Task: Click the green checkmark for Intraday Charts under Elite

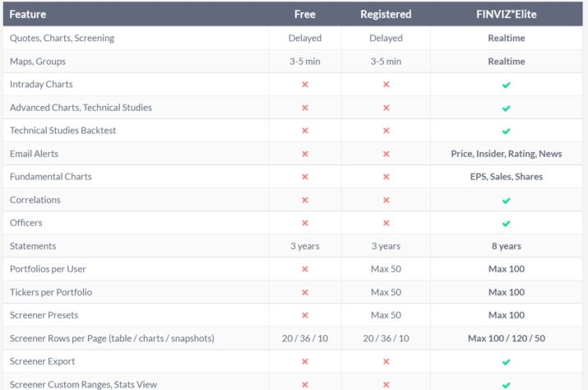Action: point(507,85)
